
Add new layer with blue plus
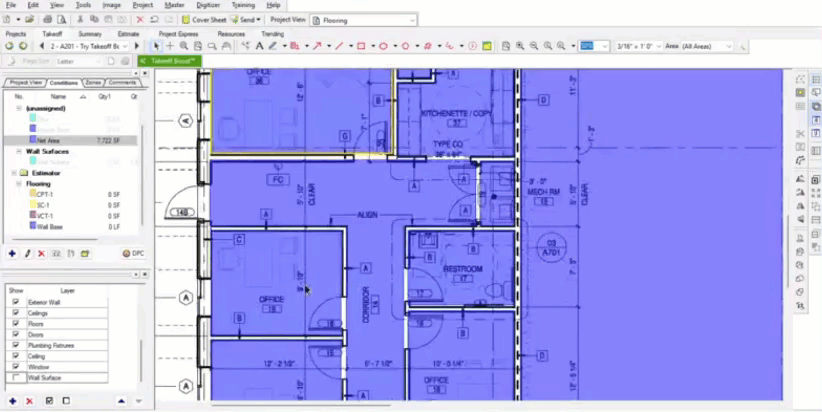tap(13, 401)
